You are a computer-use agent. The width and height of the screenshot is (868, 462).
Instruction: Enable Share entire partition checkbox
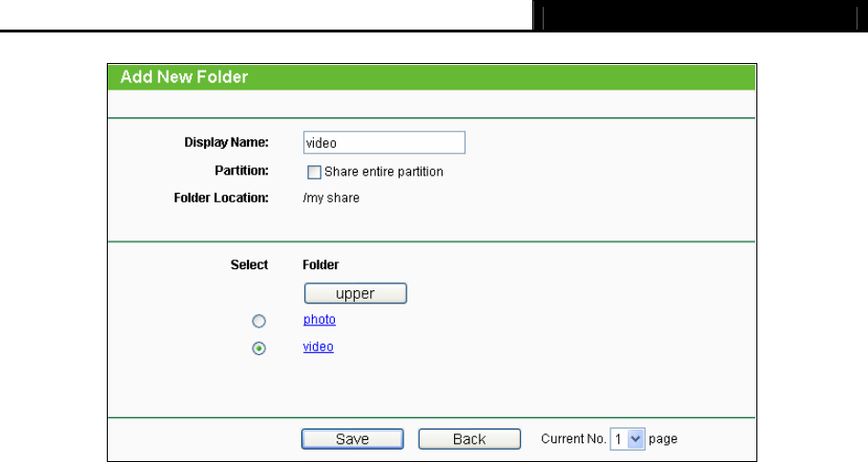tap(314, 172)
